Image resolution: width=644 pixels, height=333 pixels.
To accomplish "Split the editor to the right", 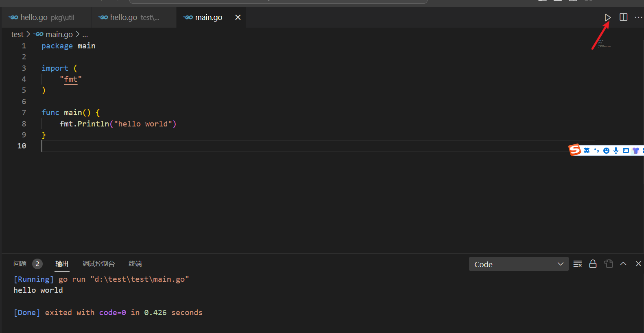I will [623, 17].
